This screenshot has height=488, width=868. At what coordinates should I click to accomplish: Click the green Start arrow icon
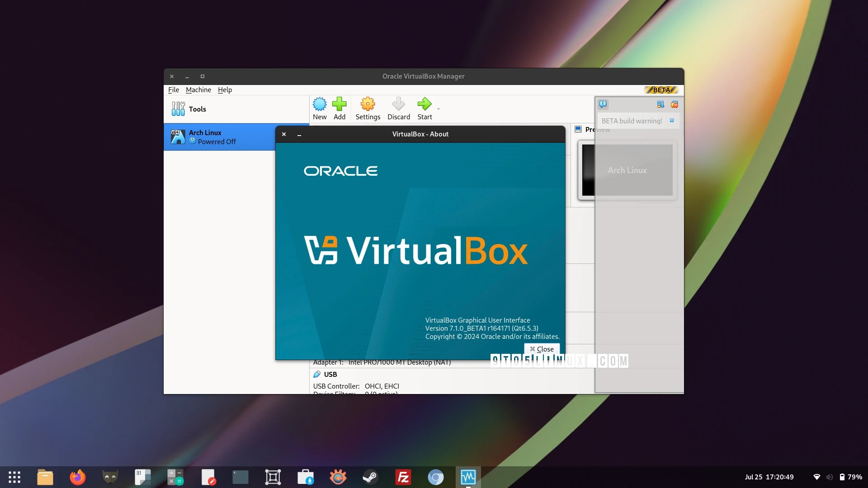[424, 105]
